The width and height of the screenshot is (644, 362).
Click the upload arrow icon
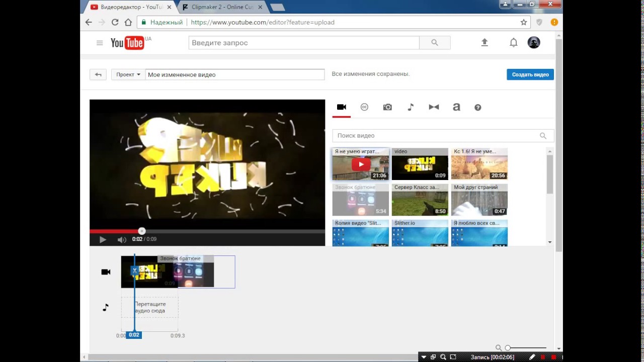[485, 43]
